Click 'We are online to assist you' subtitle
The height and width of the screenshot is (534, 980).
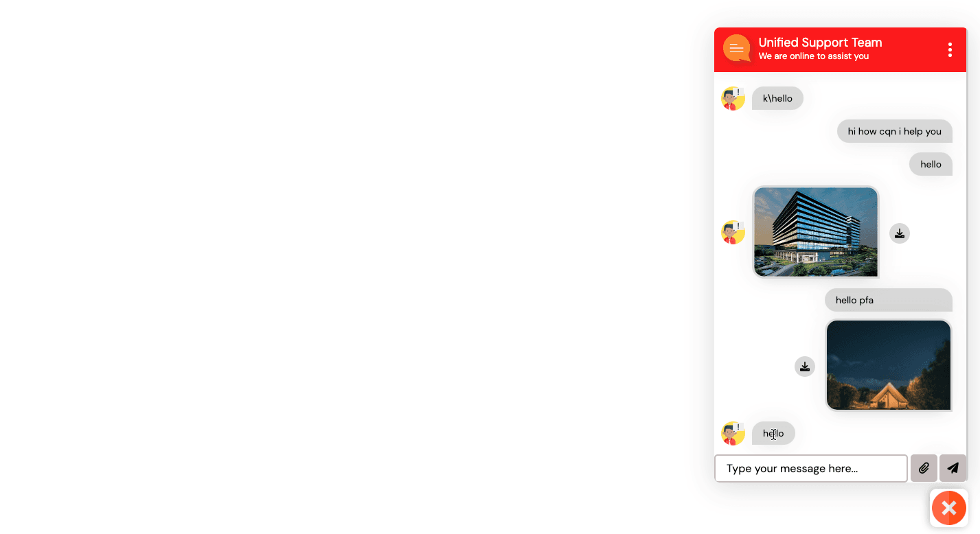point(814,56)
